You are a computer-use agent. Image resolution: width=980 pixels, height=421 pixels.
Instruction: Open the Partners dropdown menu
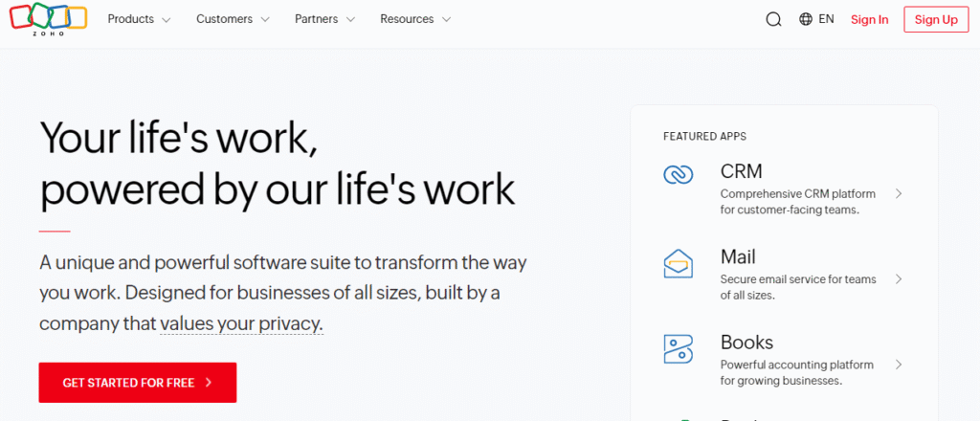point(324,19)
